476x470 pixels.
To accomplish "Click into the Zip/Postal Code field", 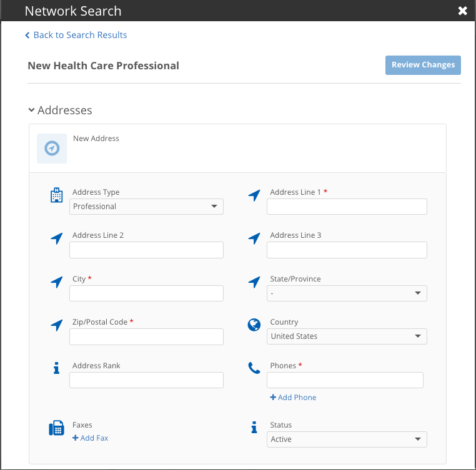I will (x=146, y=337).
